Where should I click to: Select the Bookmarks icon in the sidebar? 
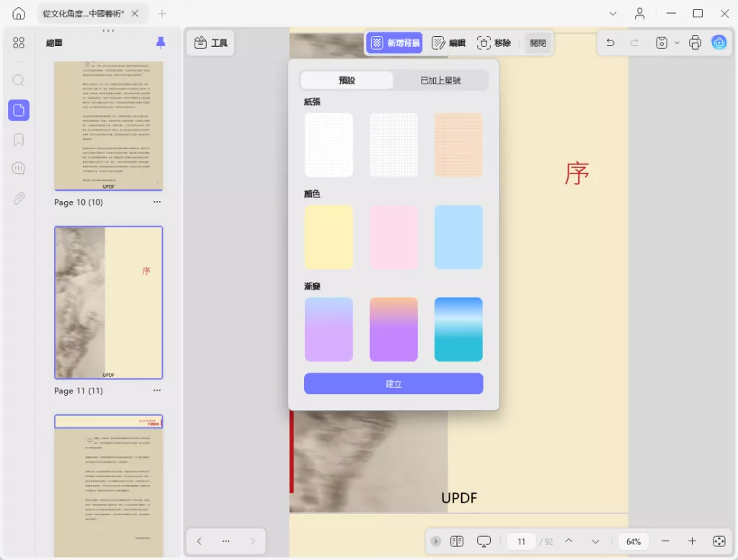(x=18, y=139)
